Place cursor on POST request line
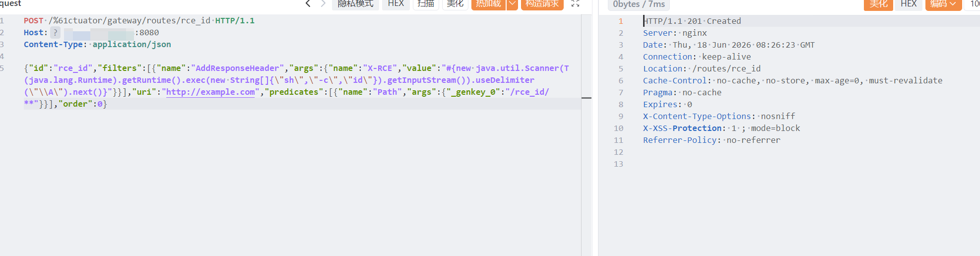 pos(139,21)
